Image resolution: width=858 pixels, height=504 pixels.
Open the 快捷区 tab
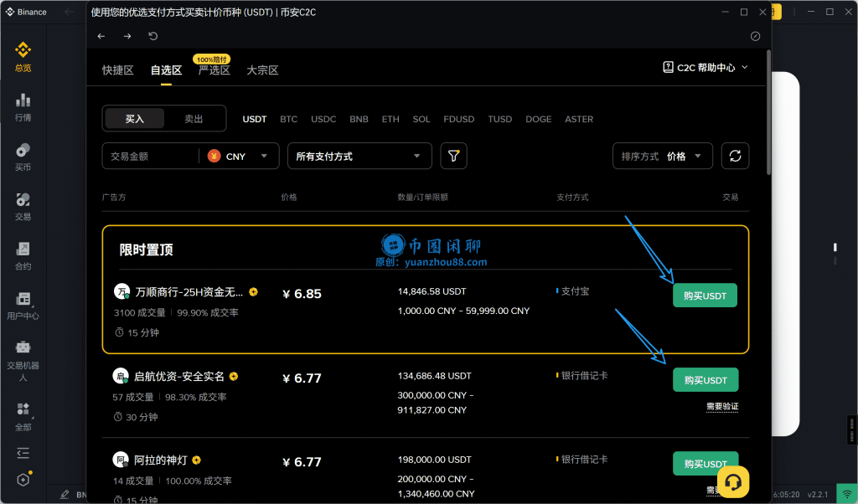pyautogui.click(x=117, y=70)
